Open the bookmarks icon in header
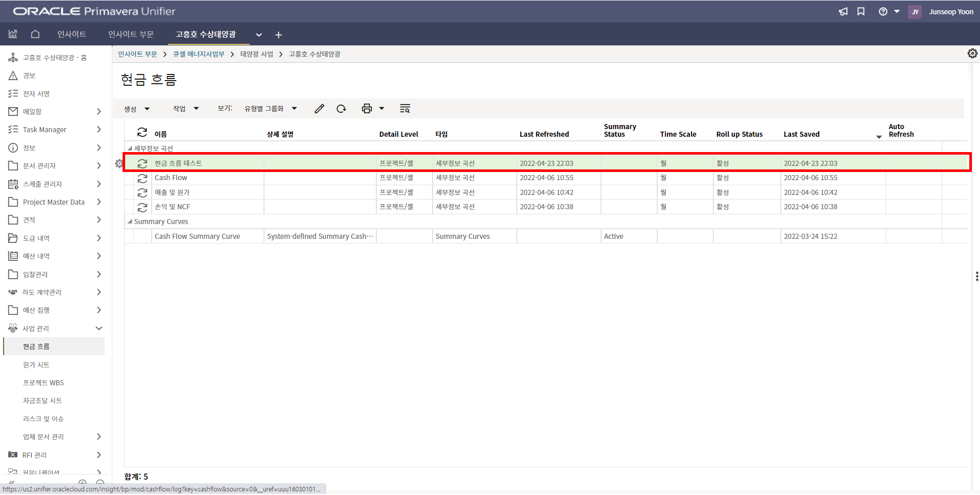Viewport: 980px width, 495px height. point(861,12)
